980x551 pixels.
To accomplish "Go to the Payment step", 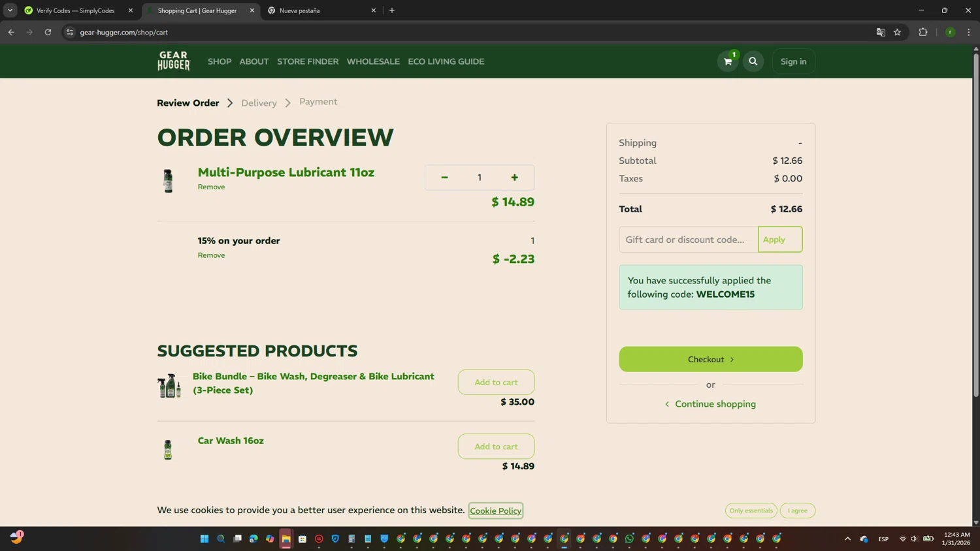I will tap(318, 102).
